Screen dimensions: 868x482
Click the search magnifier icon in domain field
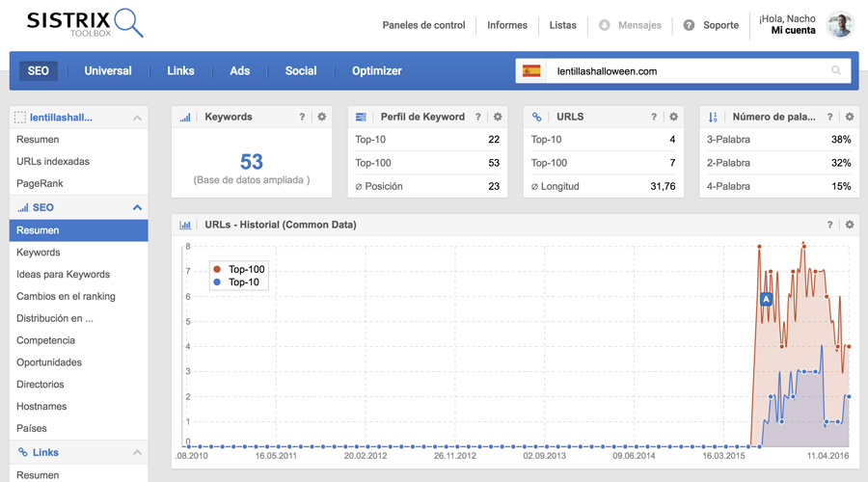(x=836, y=70)
